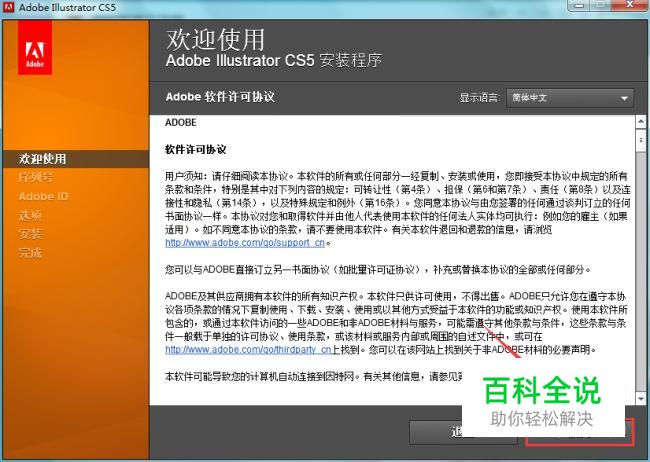The height and width of the screenshot is (462, 650).
Task: Minimize the Adobe Illustrator CS5 installer window
Action: [579, 5]
